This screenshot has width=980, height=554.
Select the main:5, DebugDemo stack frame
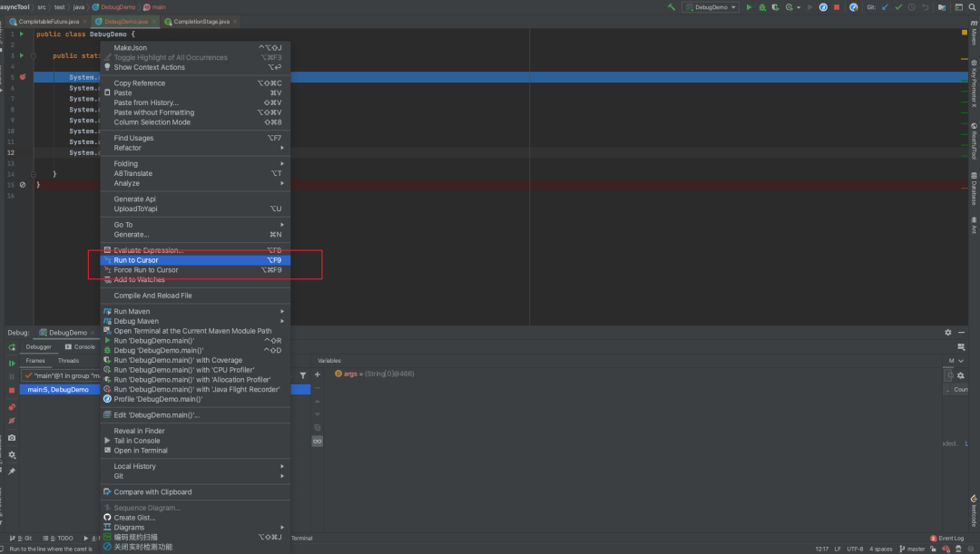(x=58, y=389)
